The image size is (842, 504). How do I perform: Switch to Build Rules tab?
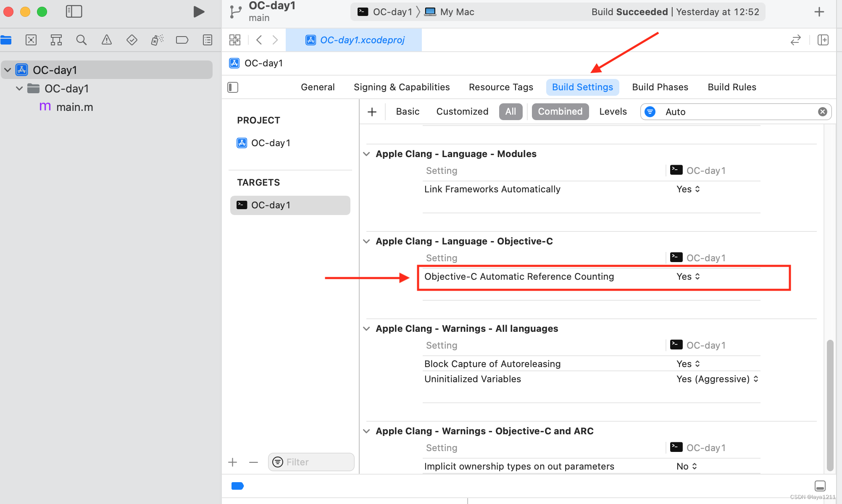(732, 87)
